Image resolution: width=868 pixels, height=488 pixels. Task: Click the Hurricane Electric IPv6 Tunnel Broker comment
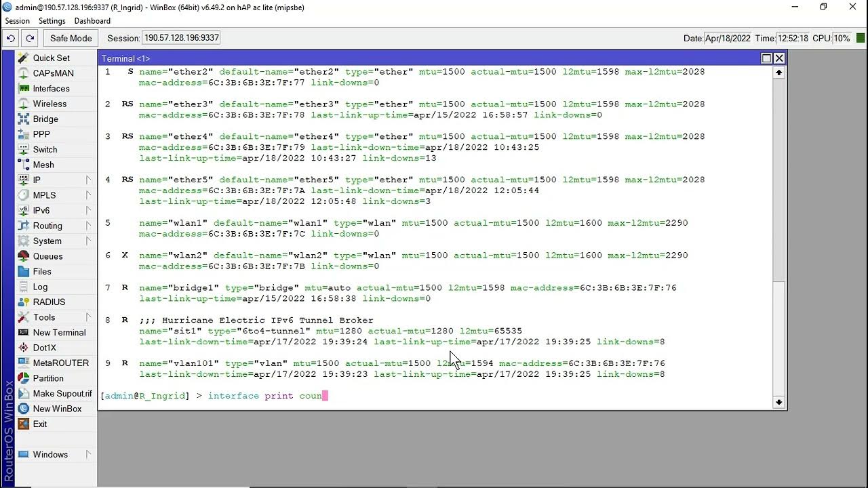[x=256, y=320]
